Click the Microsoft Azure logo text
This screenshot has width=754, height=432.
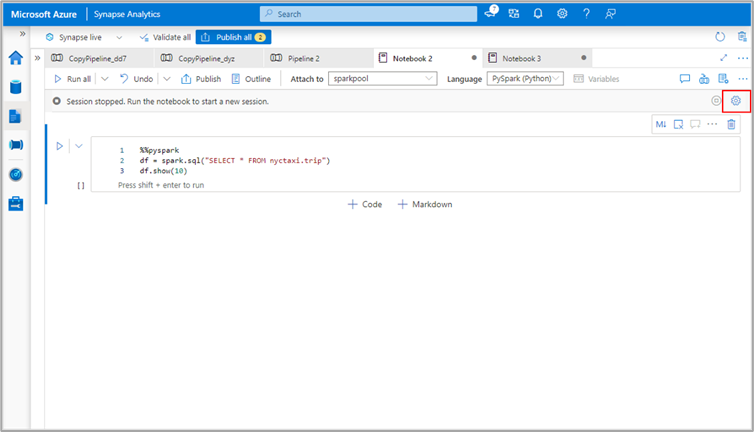point(44,14)
